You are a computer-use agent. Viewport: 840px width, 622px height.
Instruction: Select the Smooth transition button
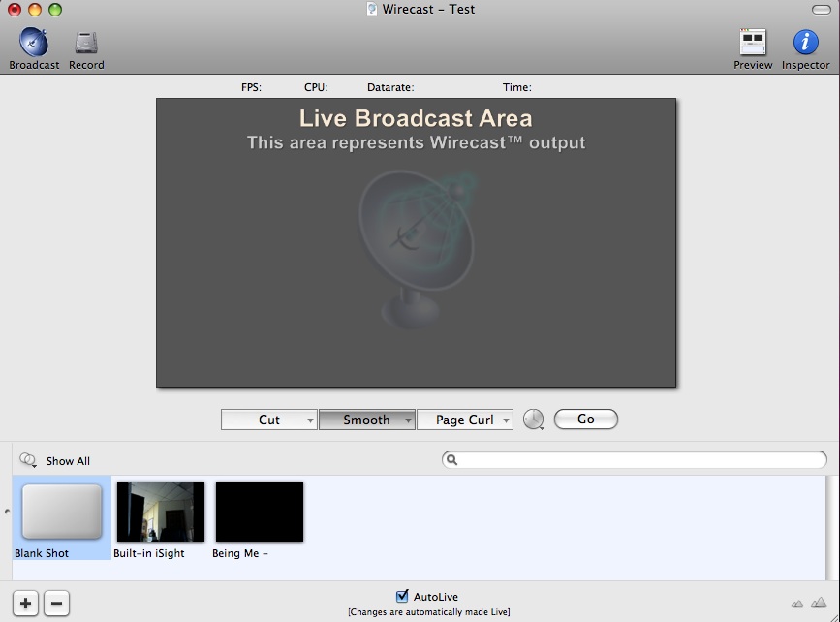(x=367, y=420)
